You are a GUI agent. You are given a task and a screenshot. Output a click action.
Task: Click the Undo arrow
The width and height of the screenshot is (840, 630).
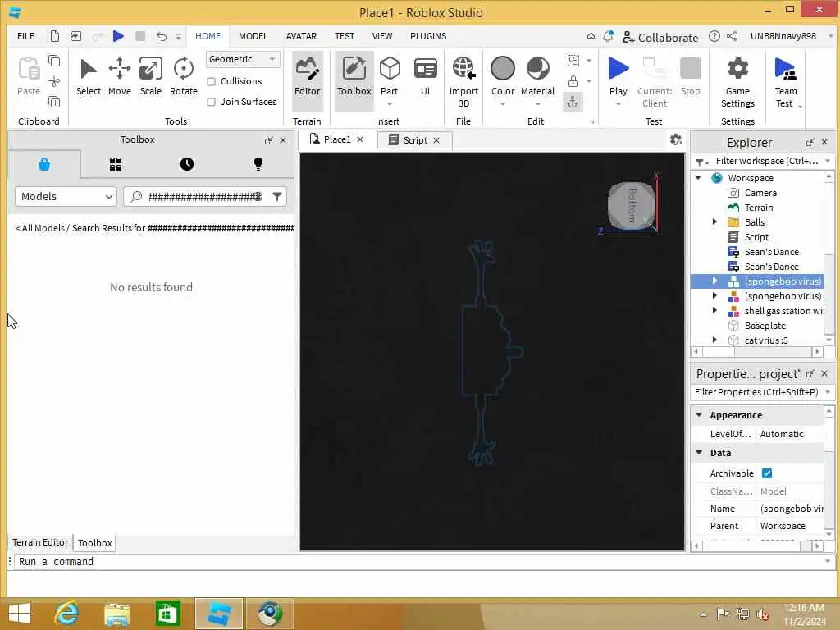(x=162, y=36)
